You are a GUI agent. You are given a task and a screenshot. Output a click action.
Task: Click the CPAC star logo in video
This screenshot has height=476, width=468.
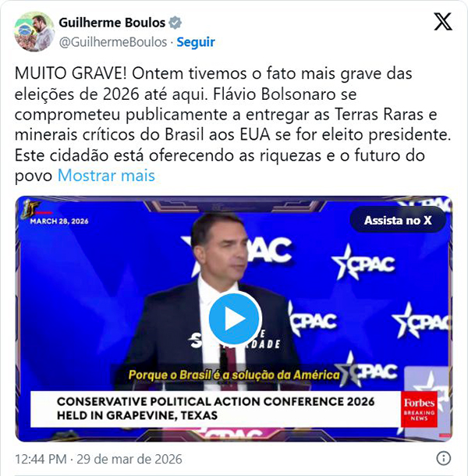[363, 262]
